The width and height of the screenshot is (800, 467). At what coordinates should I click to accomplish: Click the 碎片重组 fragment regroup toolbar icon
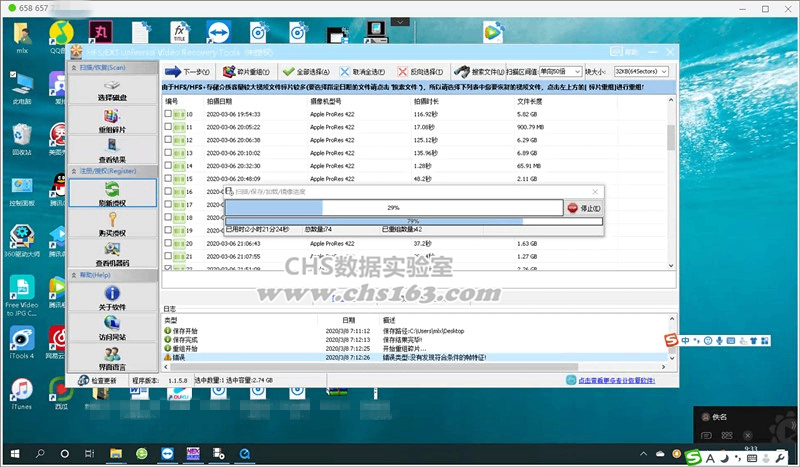pyautogui.click(x=229, y=71)
